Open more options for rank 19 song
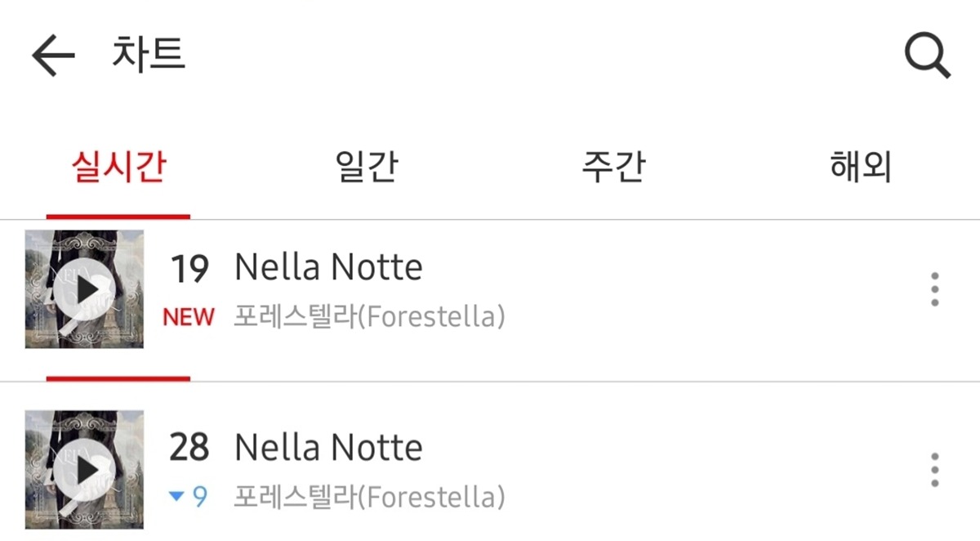Image resolution: width=980 pixels, height=541 pixels. pos(934,290)
